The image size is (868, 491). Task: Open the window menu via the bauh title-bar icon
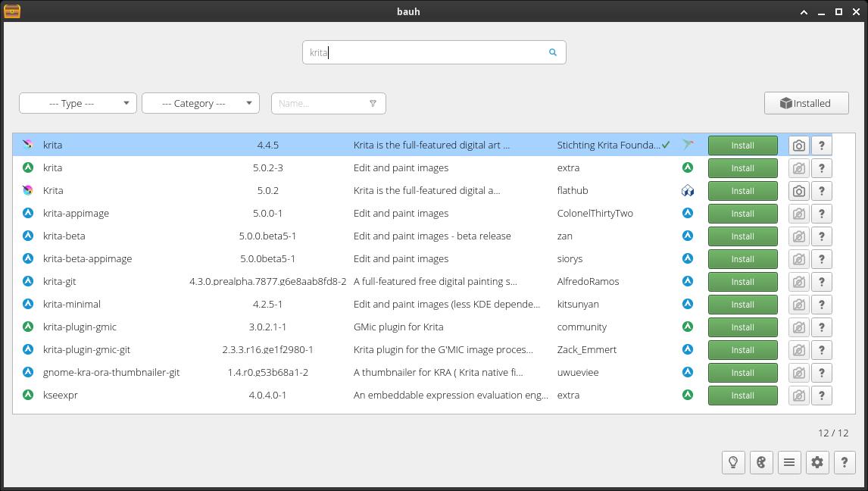(x=11, y=11)
